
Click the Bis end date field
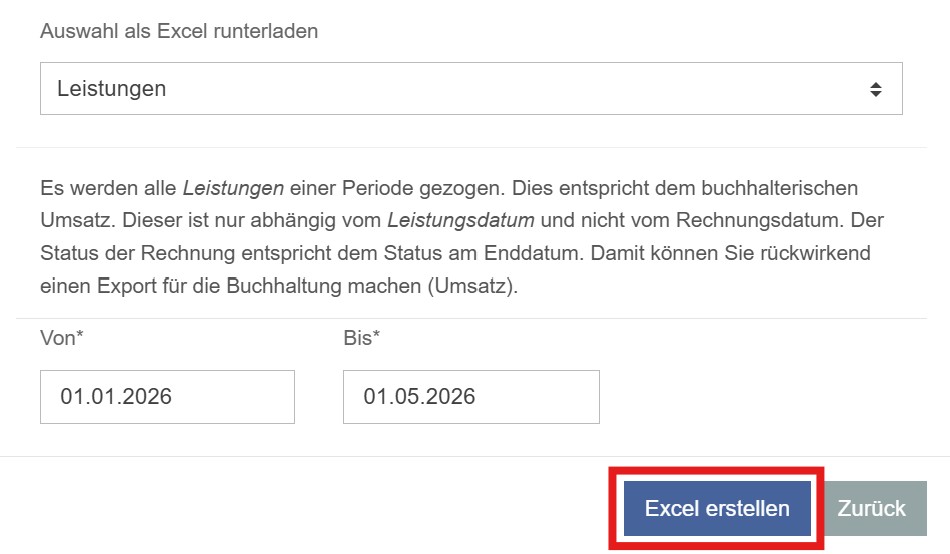point(470,397)
